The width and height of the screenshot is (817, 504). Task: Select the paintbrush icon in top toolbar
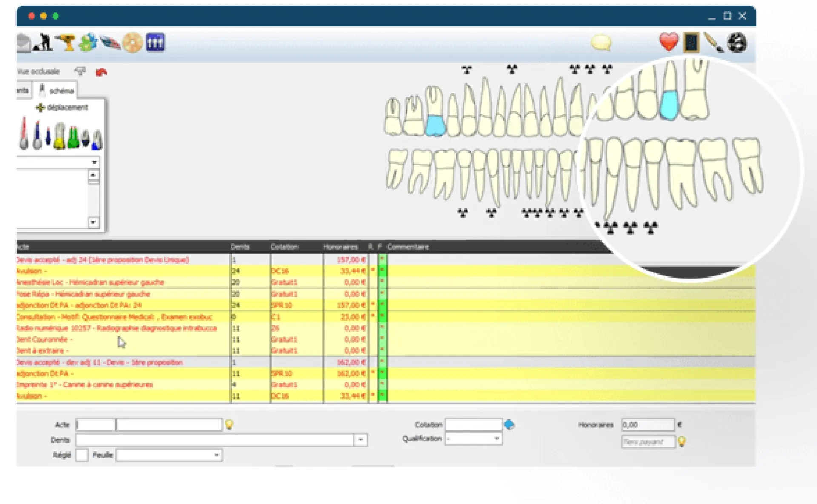[714, 43]
